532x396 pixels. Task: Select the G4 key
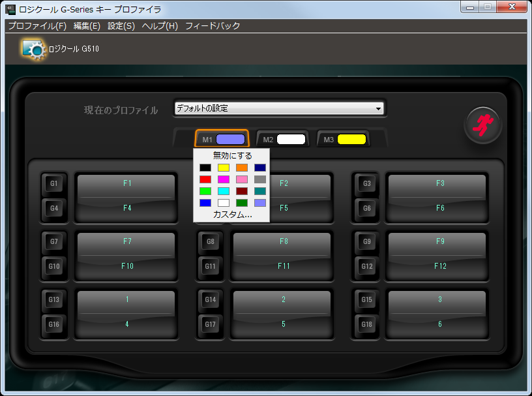tap(54, 208)
